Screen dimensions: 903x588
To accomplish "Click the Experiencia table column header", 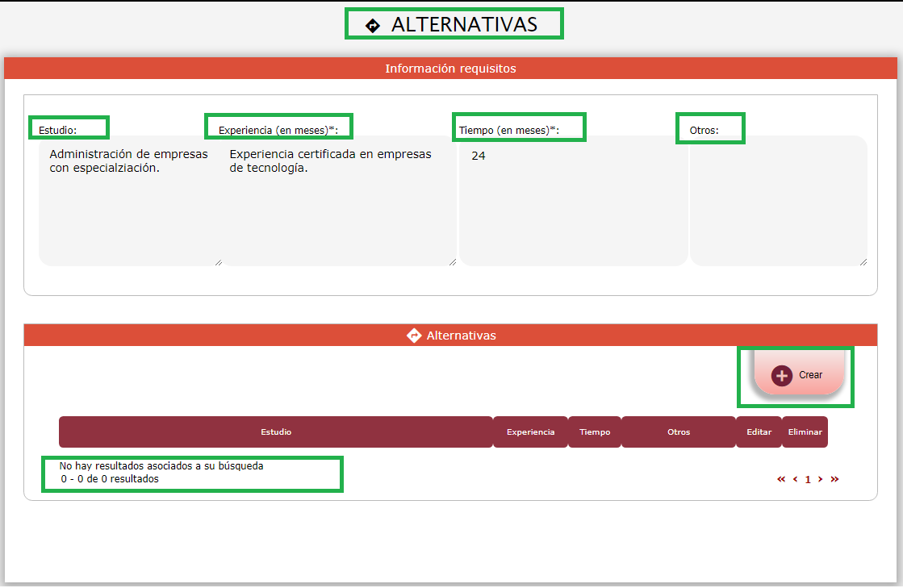I will [x=530, y=432].
